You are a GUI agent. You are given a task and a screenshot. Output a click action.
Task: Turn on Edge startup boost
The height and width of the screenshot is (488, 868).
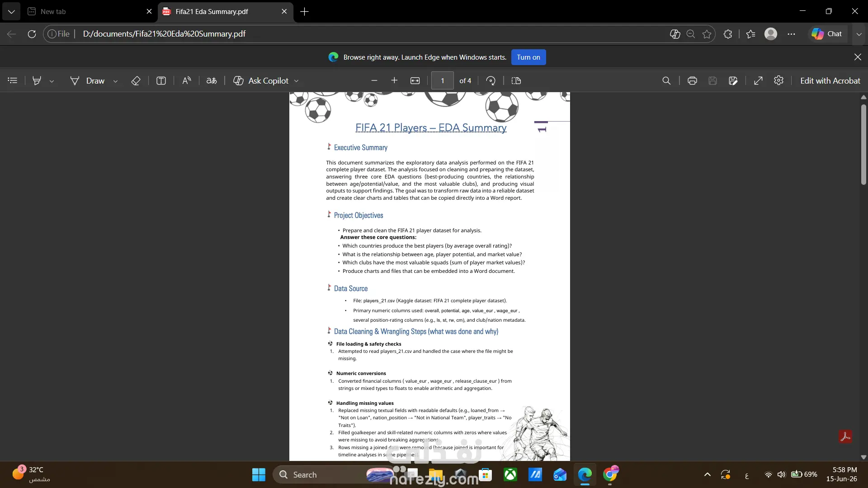point(528,57)
